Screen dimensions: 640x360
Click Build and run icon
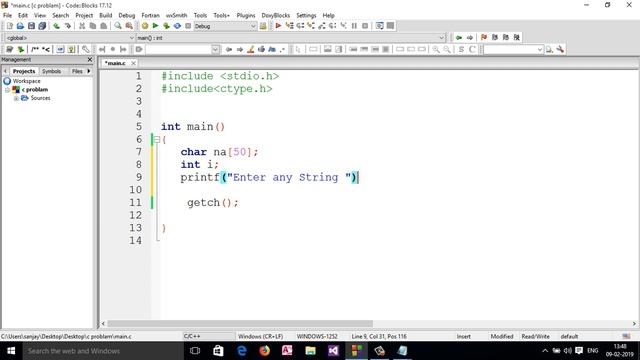[x=166, y=26]
